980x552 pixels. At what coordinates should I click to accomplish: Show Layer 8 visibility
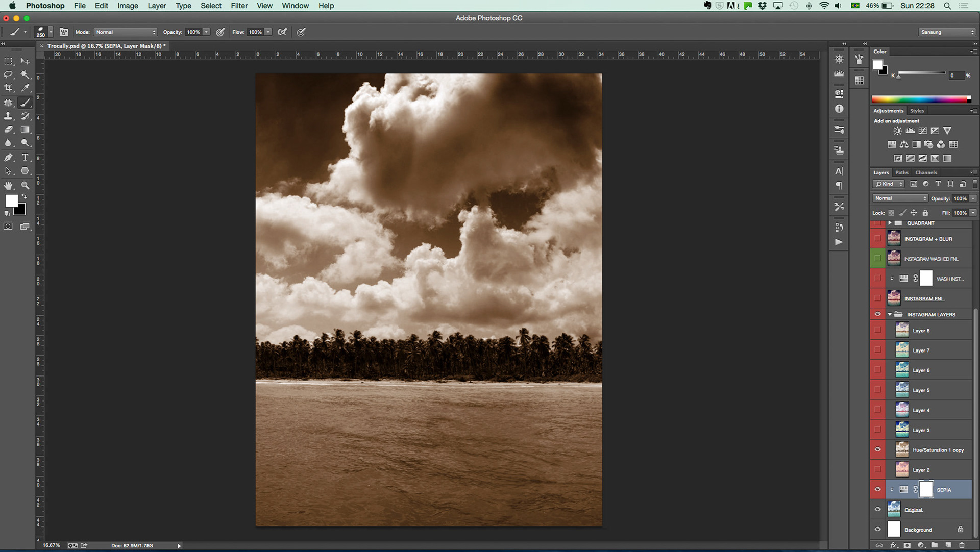[x=877, y=331]
